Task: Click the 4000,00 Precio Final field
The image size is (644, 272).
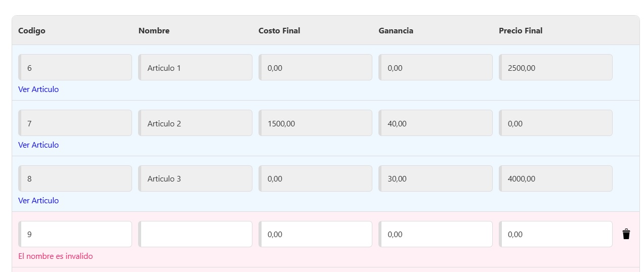Action: coord(555,178)
